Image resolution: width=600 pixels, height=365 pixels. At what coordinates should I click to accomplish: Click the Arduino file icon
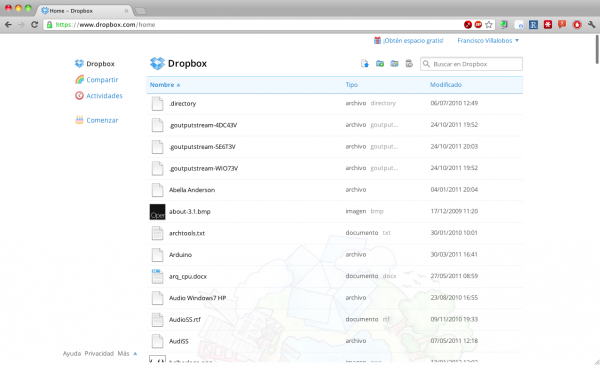(x=157, y=254)
